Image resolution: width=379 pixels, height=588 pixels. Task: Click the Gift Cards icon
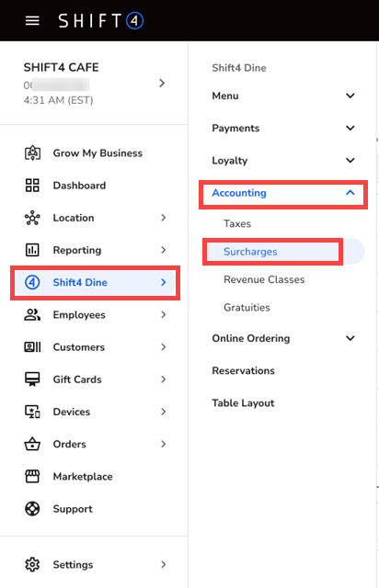click(32, 379)
